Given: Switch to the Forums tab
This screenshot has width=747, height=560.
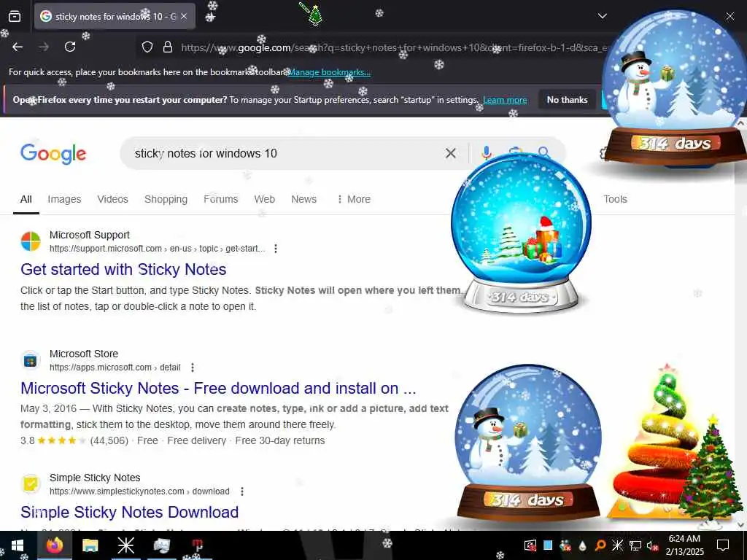Looking at the screenshot, I should 220,199.
